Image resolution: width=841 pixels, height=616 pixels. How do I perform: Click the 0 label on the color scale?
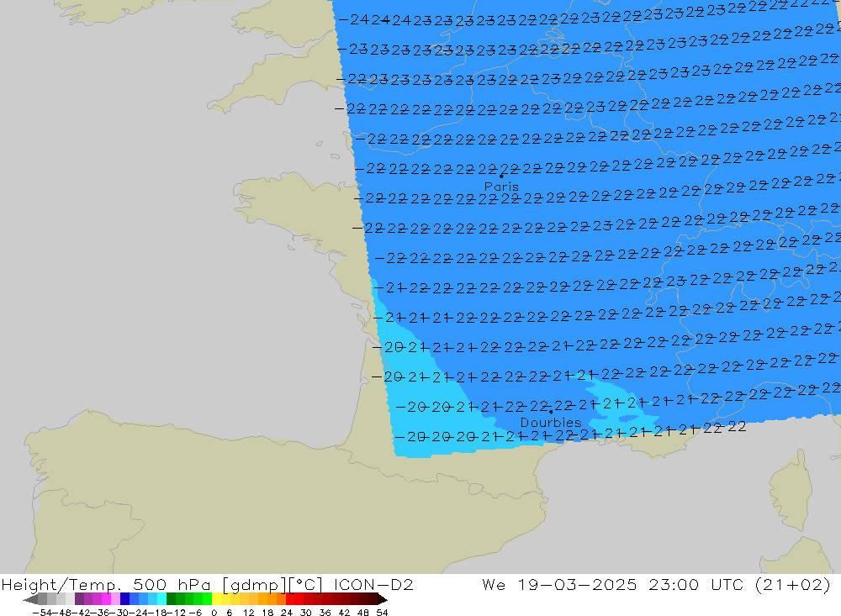click(214, 613)
